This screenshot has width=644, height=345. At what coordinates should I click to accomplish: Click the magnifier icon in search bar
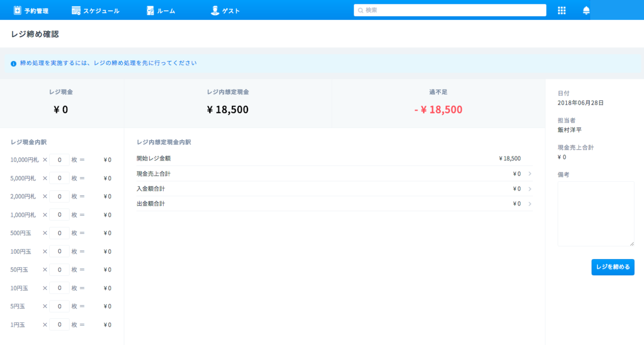[x=361, y=10]
